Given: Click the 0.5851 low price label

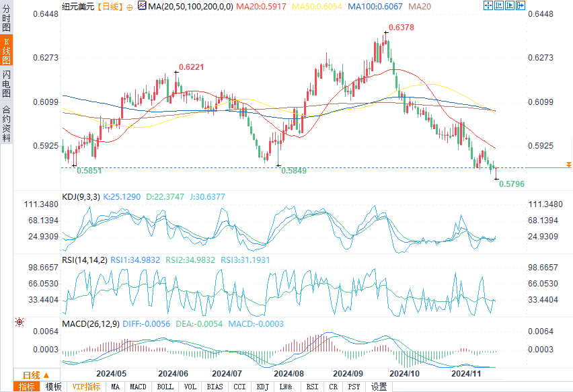Looking at the screenshot, I should [x=89, y=171].
